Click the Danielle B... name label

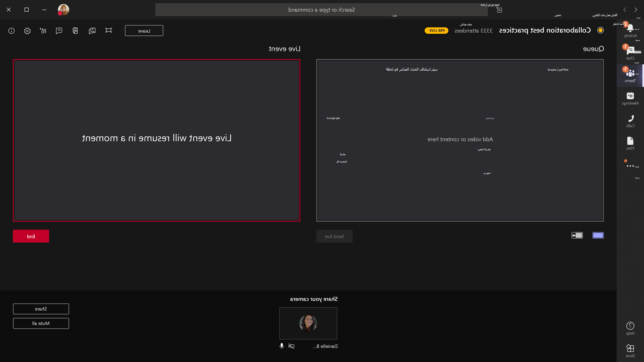[x=325, y=346]
